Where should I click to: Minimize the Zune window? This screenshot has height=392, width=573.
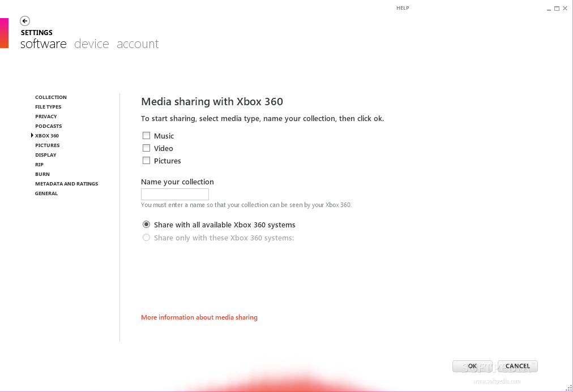(x=549, y=8)
